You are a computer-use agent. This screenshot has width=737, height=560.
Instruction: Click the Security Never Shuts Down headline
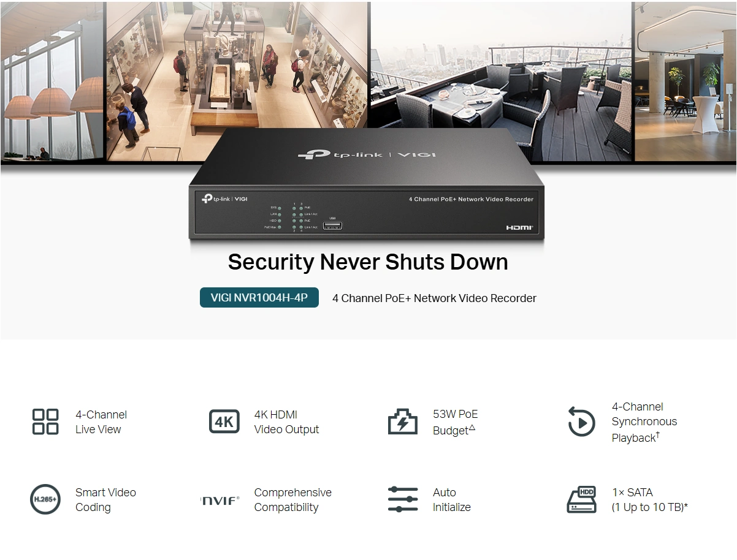(368, 262)
